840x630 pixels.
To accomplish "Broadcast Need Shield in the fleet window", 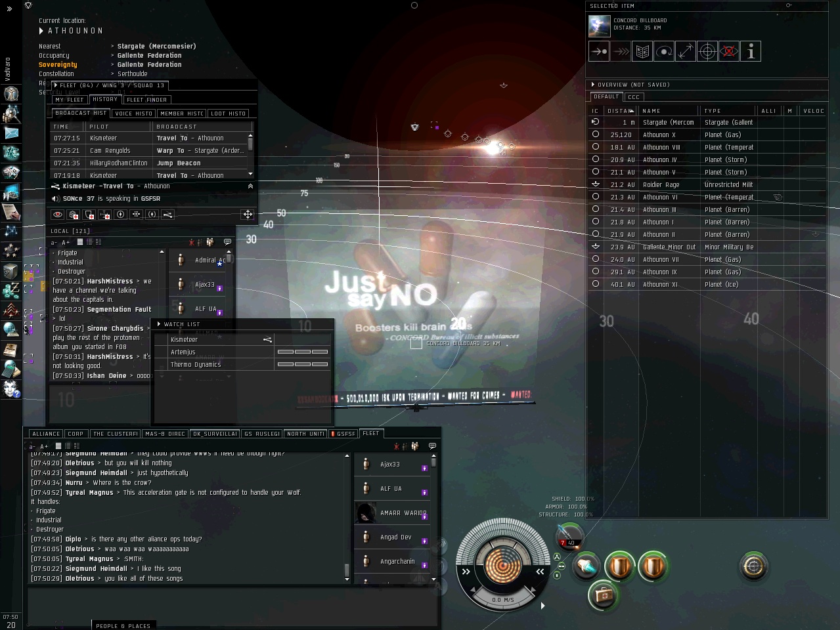I will 89,215.
